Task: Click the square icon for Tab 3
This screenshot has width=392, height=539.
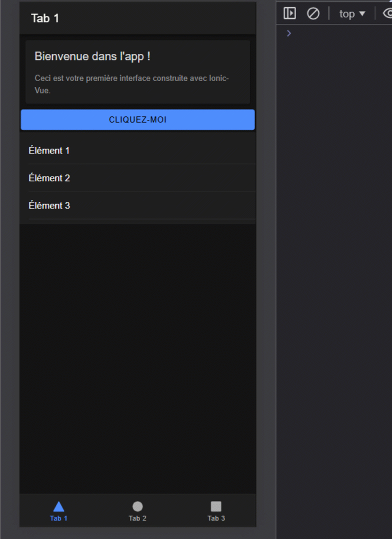Action: click(x=216, y=506)
